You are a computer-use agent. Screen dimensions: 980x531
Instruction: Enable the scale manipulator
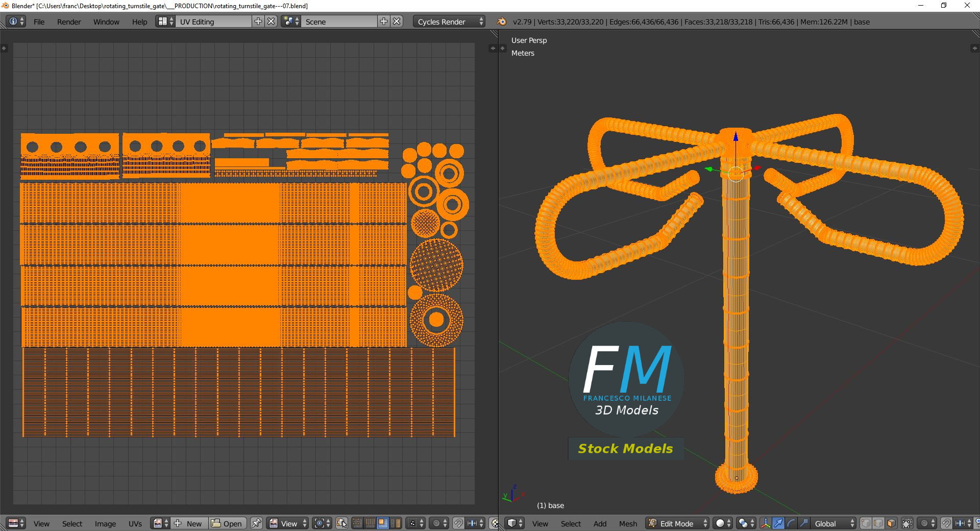(804, 523)
